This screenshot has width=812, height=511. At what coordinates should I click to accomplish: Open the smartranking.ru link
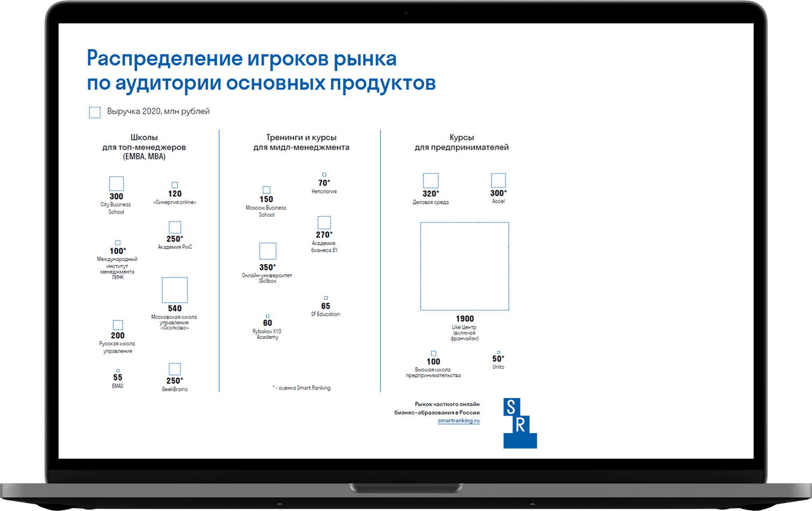tap(459, 421)
